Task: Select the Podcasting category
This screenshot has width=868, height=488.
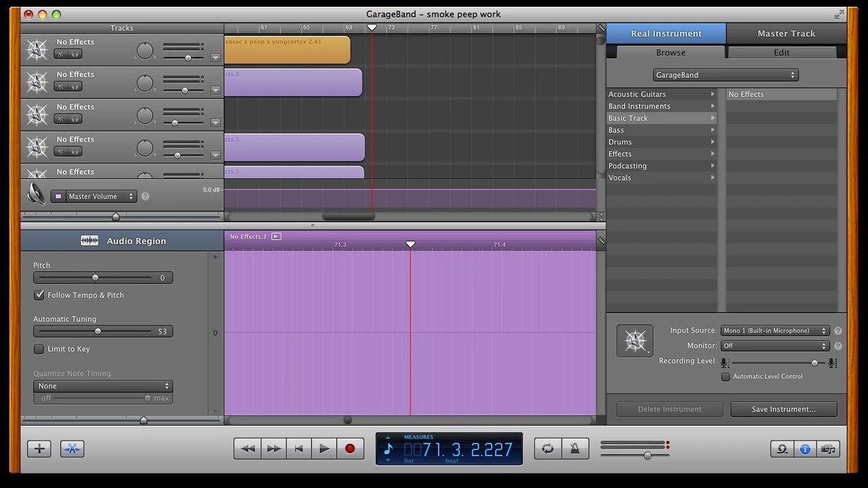Action: tap(662, 166)
